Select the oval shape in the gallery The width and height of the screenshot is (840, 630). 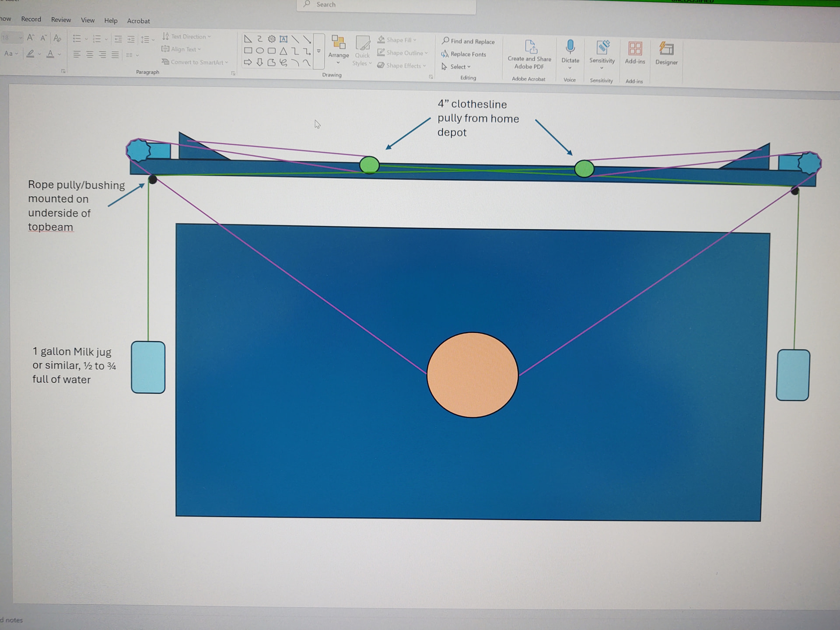(259, 50)
